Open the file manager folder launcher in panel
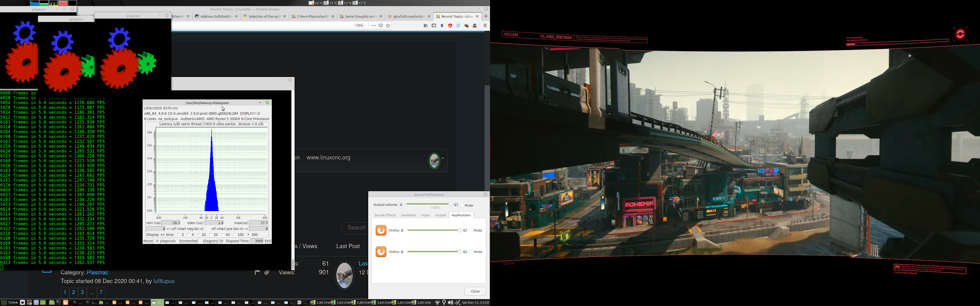This screenshot has width=980, height=306. (x=51, y=303)
